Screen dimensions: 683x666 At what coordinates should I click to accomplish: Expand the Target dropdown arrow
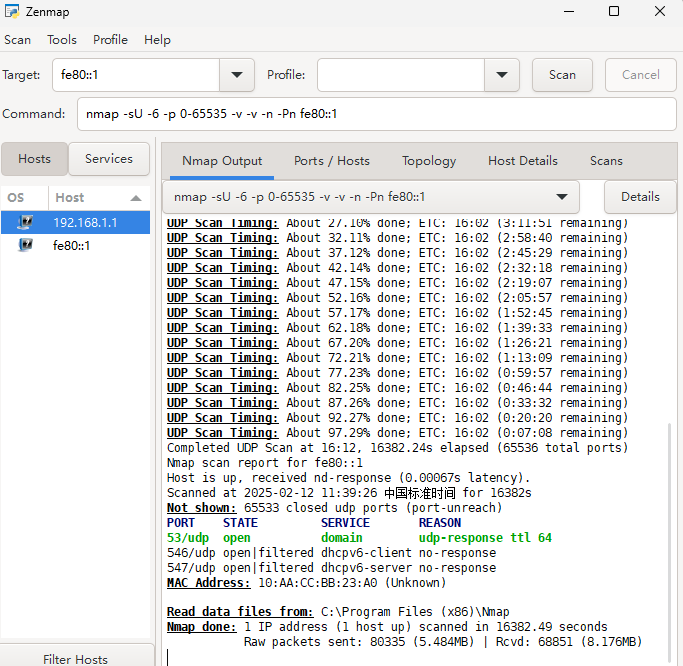tap(237, 75)
